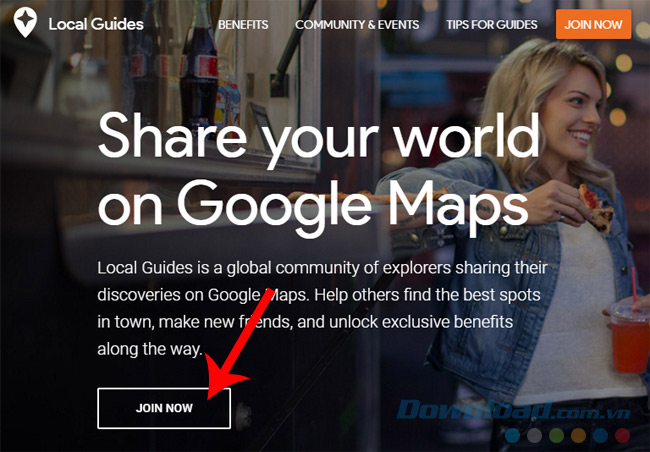
Task: Click the Local Guides description paragraph
Action: 323,308
